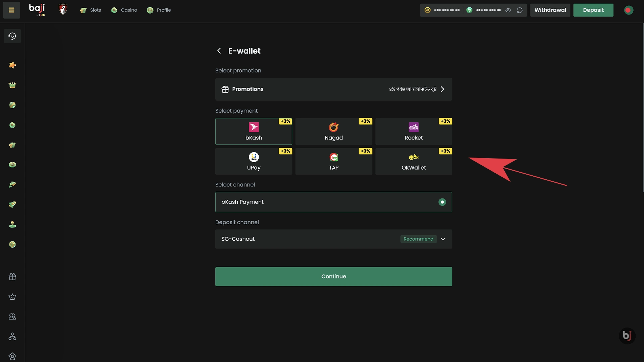Open the rocket crash games icon in sidebar

point(12,204)
